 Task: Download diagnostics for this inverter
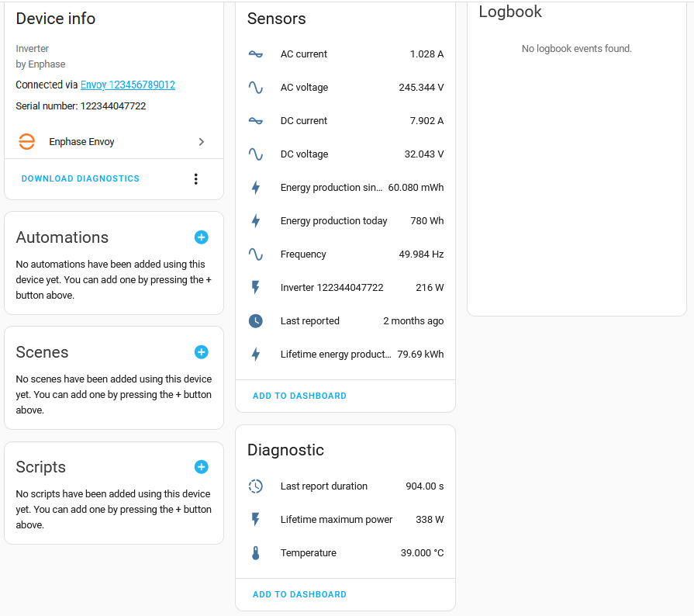pos(81,178)
